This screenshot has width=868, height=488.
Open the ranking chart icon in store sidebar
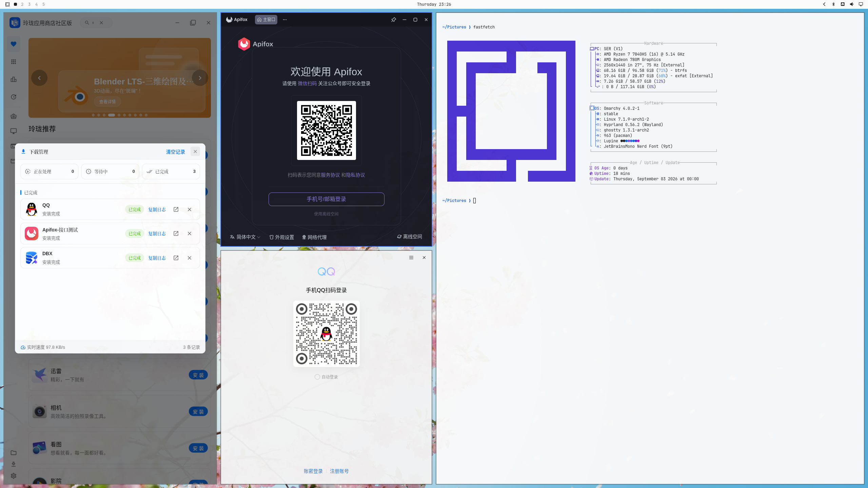[14, 79]
